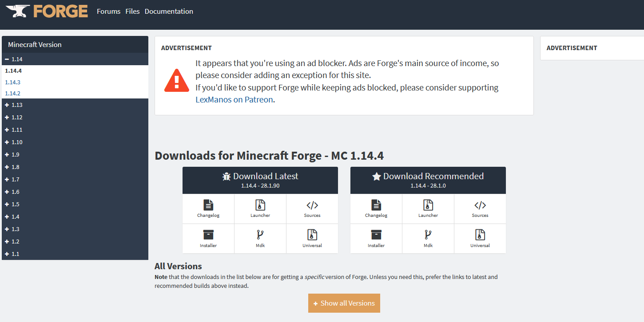
Task: Open the Forums nav item
Action: (108, 12)
